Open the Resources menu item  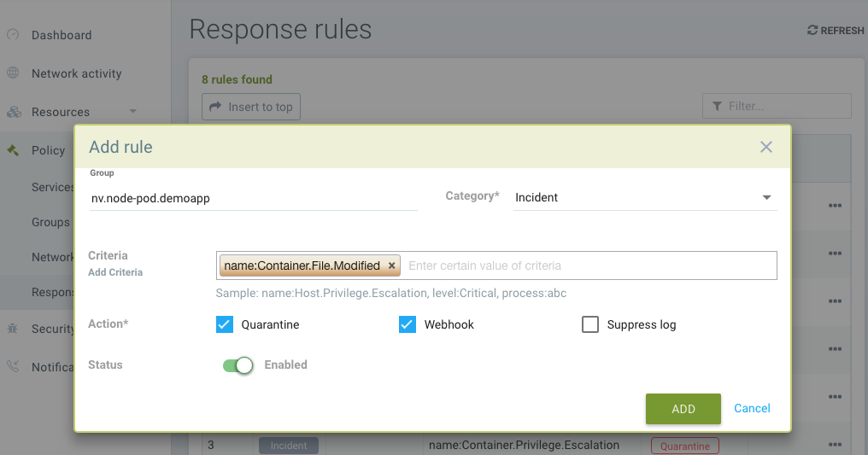(x=61, y=112)
